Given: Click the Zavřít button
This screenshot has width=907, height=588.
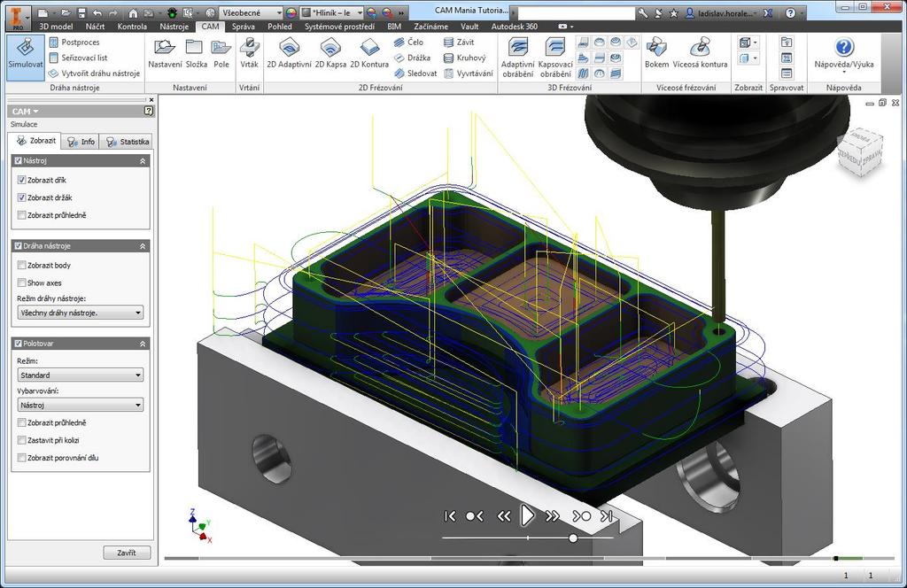Looking at the screenshot, I should [x=127, y=553].
